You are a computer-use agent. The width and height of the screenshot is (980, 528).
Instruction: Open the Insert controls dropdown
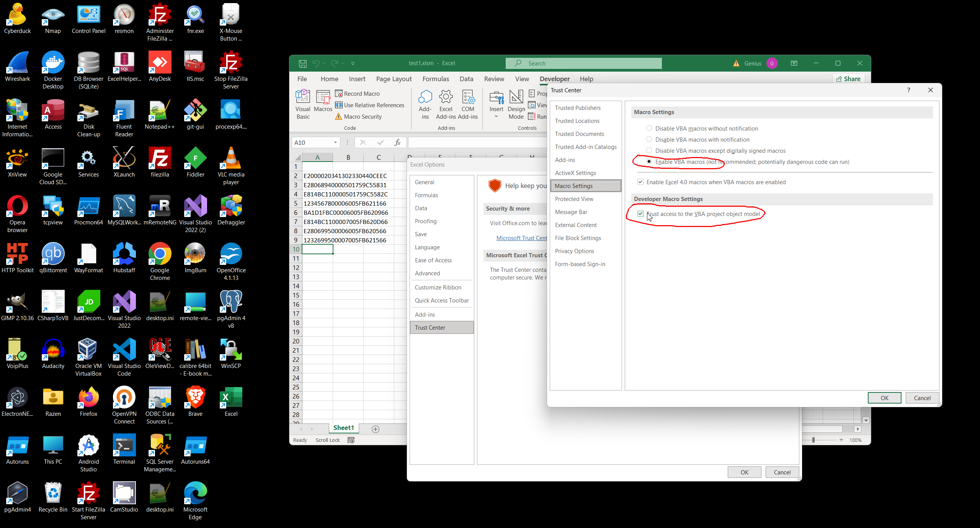497,104
